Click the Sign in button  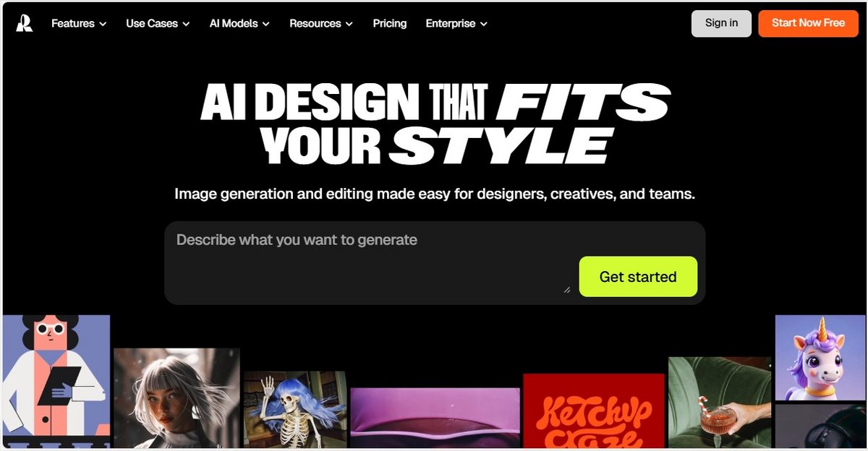pos(721,23)
